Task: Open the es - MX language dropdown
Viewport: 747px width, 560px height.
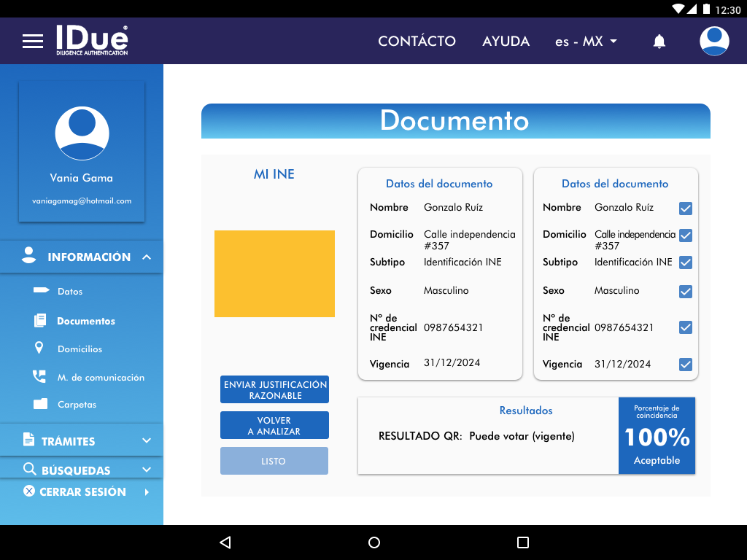Action: pyautogui.click(x=586, y=42)
